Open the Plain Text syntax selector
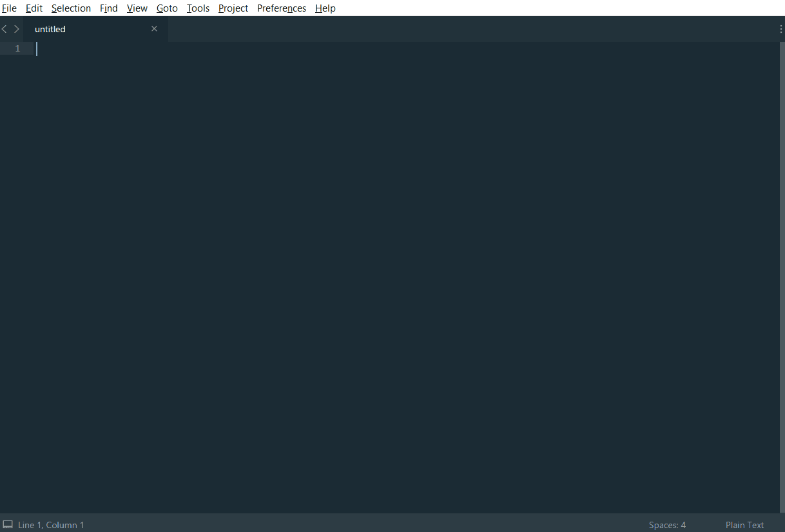 744,525
